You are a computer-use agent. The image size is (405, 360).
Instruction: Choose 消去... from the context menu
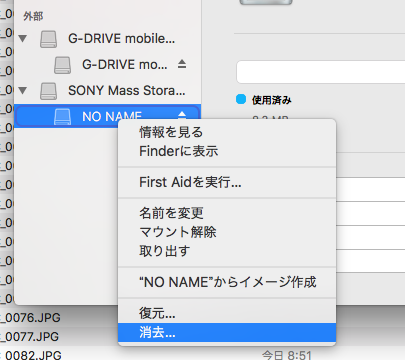pos(227,332)
